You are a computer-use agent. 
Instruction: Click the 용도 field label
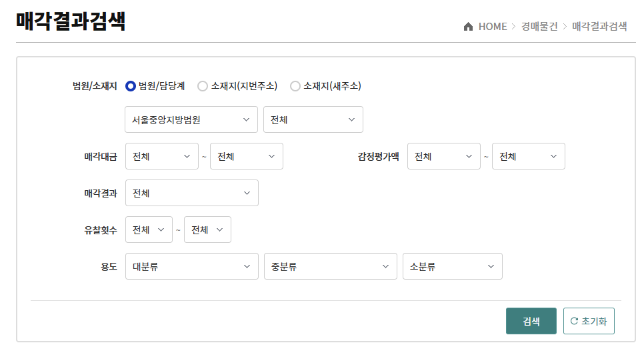[109, 267]
